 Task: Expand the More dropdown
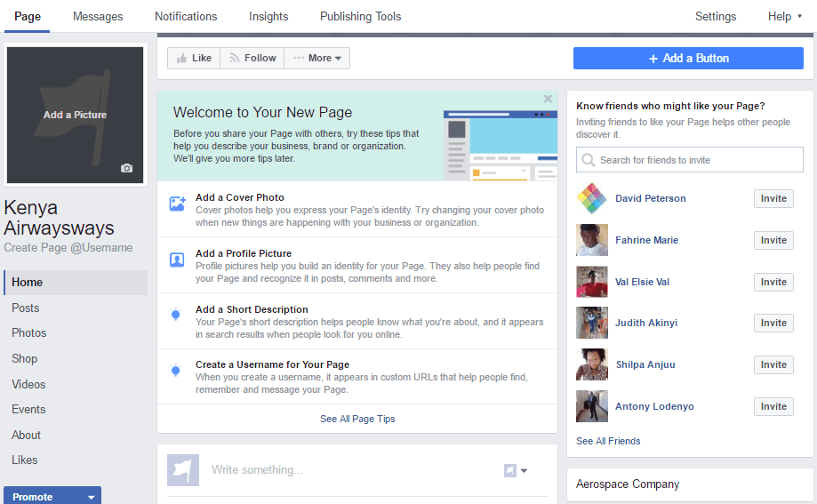(x=316, y=59)
